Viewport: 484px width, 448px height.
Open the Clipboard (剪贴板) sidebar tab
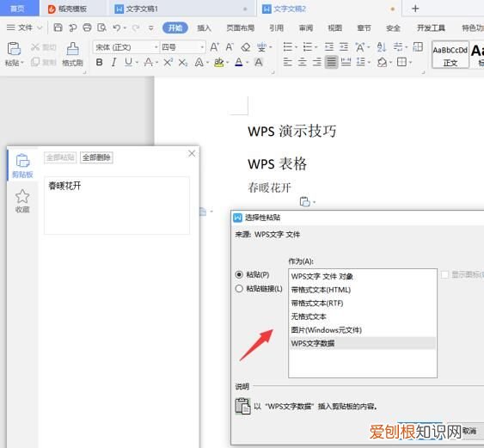click(x=22, y=166)
